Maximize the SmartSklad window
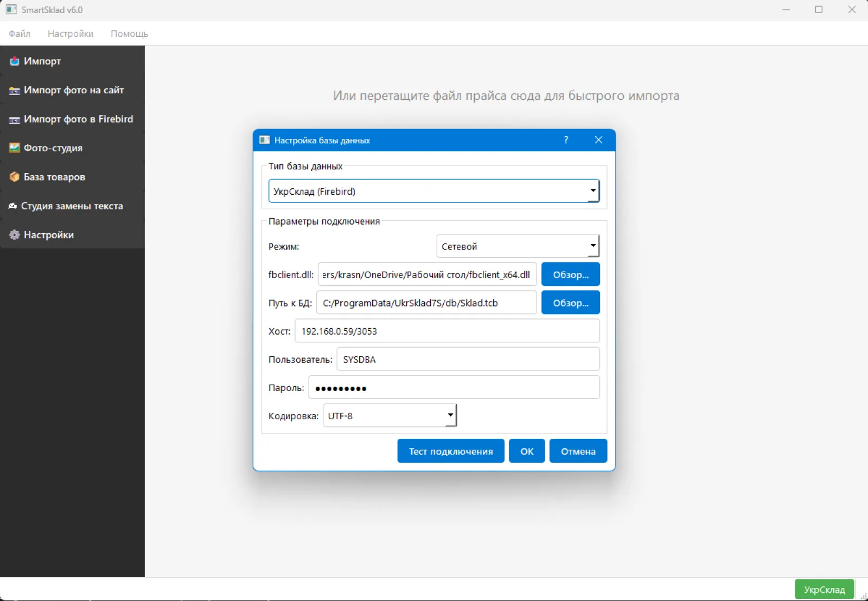 pyautogui.click(x=819, y=10)
